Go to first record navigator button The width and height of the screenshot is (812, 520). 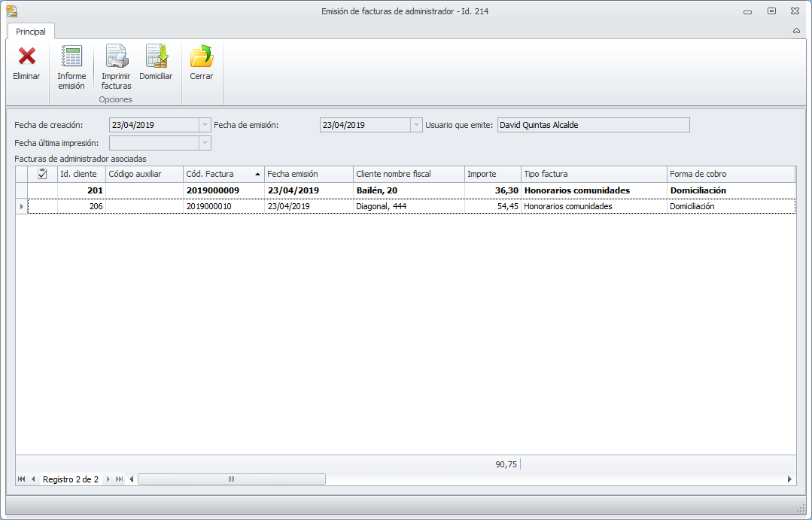(21, 479)
